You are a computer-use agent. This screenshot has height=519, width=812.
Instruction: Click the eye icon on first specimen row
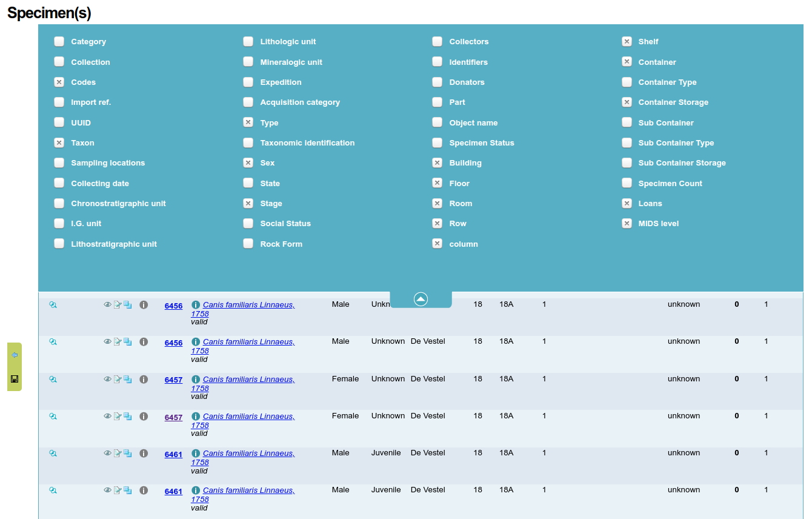[x=107, y=304]
